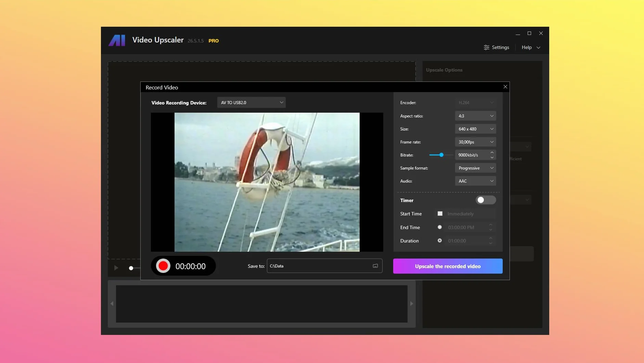The height and width of the screenshot is (363, 644).
Task: Click the Save to path field
Action: click(x=324, y=266)
